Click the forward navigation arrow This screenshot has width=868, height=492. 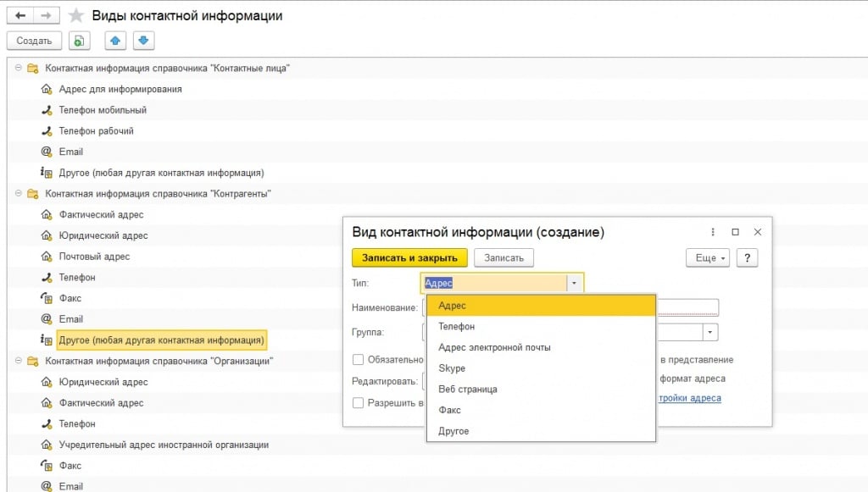pyautogui.click(x=47, y=16)
